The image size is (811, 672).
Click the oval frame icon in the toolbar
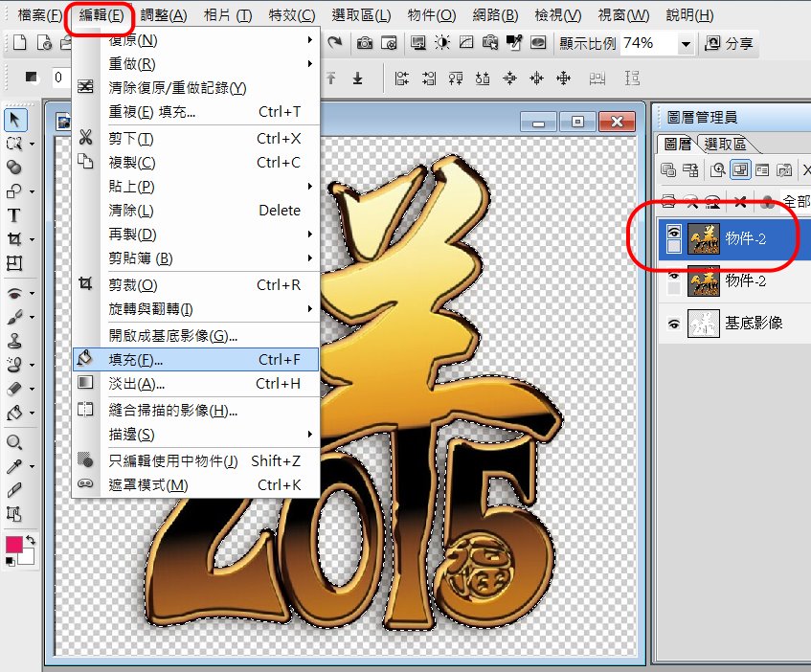click(x=538, y=42)
